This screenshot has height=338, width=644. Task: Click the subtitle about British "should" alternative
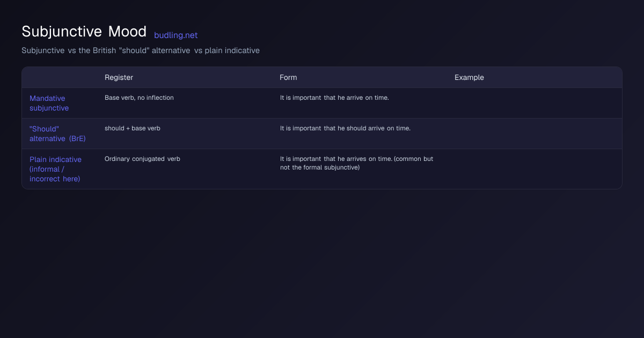[141, 50]
